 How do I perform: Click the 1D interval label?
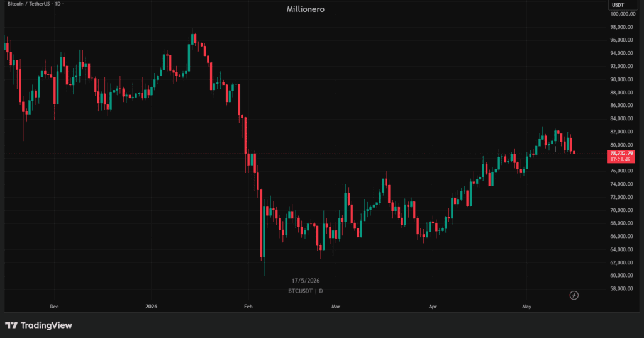click(x=57, y=4)
